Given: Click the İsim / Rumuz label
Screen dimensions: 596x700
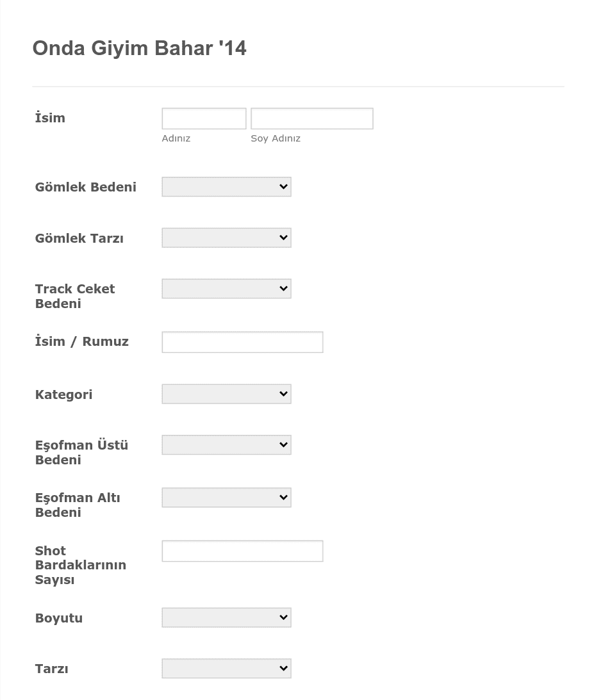Looking at the screenshot, I should pyautogui.click(x=82, y=341).
